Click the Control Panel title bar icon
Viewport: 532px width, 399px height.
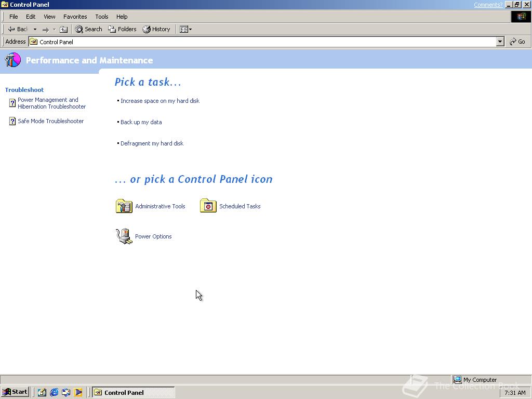[5, 5]
